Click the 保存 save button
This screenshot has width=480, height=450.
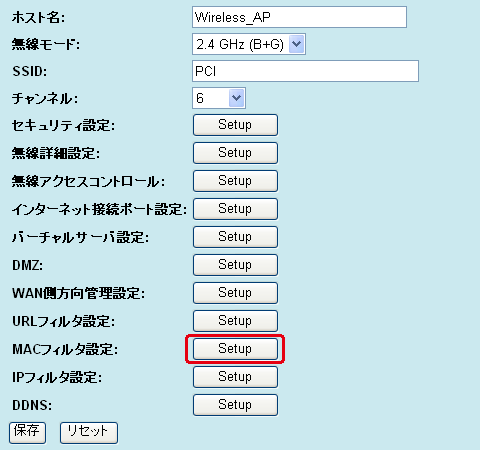pos(27,433)
